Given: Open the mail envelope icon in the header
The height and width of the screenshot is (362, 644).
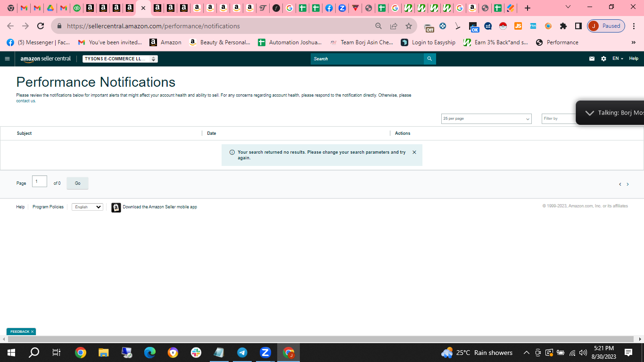Looking at the screenshot, I should click(592, 59).
